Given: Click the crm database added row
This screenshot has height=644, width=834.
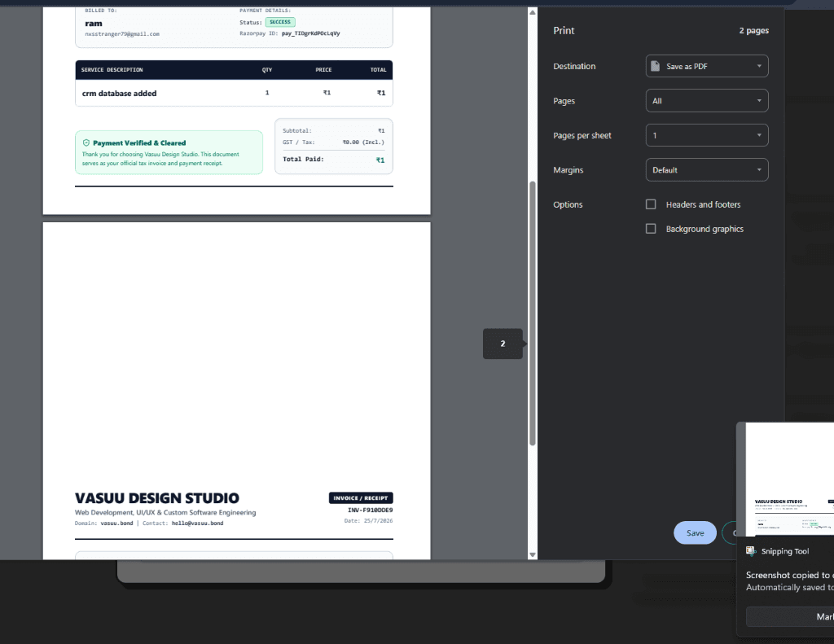Looking at the screenshot, I should coord(234,93).
